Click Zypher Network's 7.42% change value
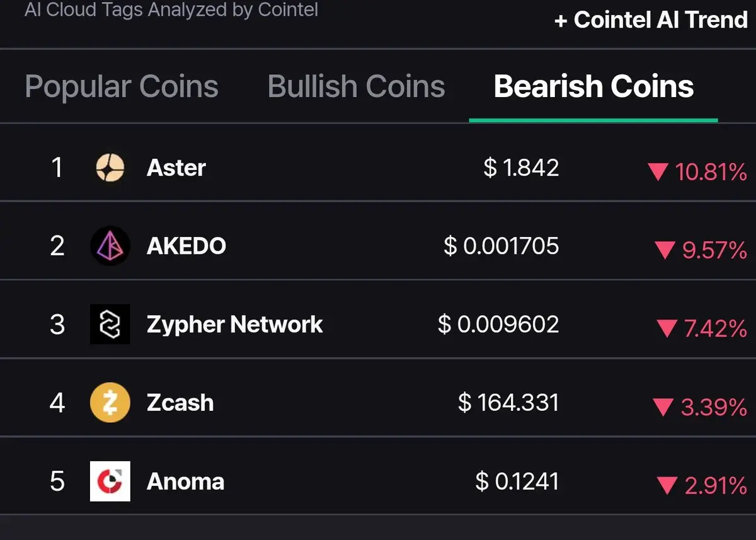 [714, 329]
